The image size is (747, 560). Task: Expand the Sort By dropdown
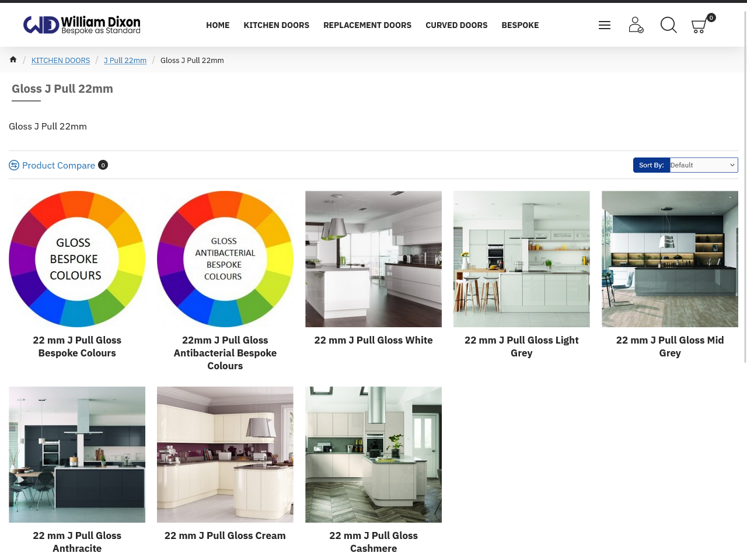click(x=703, y=165)
